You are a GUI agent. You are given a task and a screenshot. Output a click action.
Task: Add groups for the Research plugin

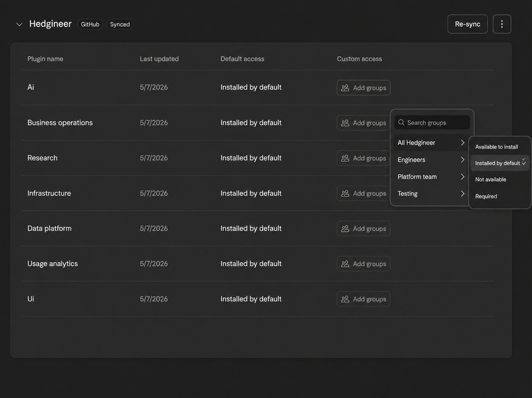click(364, 158)
